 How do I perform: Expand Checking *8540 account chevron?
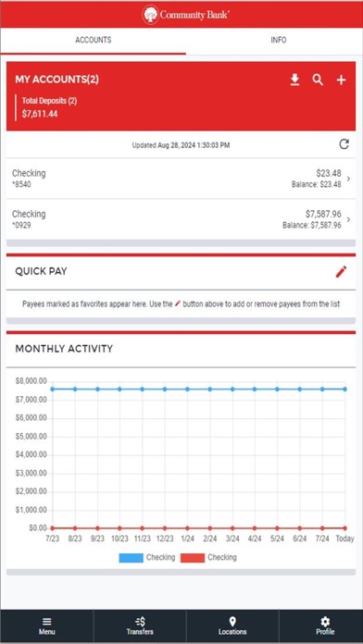[x=348, y=179]
